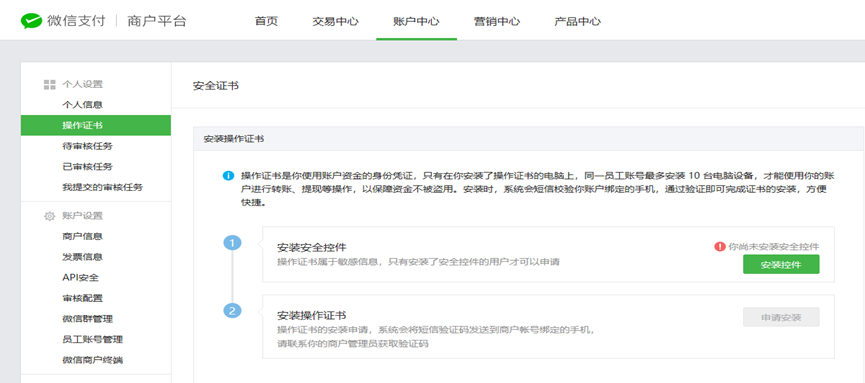Open 产品中心 tab
This screenshot has height=383, width=865.
(578, 22)
